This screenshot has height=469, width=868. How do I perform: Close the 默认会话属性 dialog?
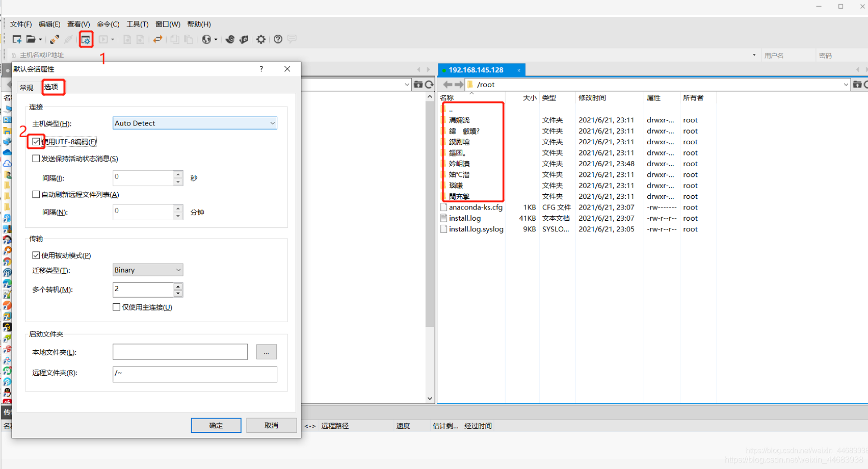pos(287,69)
